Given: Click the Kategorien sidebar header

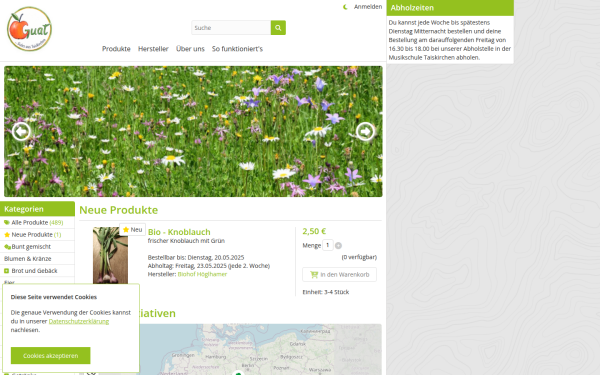Looking at the screenshot, I should click(x=37, y=209).
